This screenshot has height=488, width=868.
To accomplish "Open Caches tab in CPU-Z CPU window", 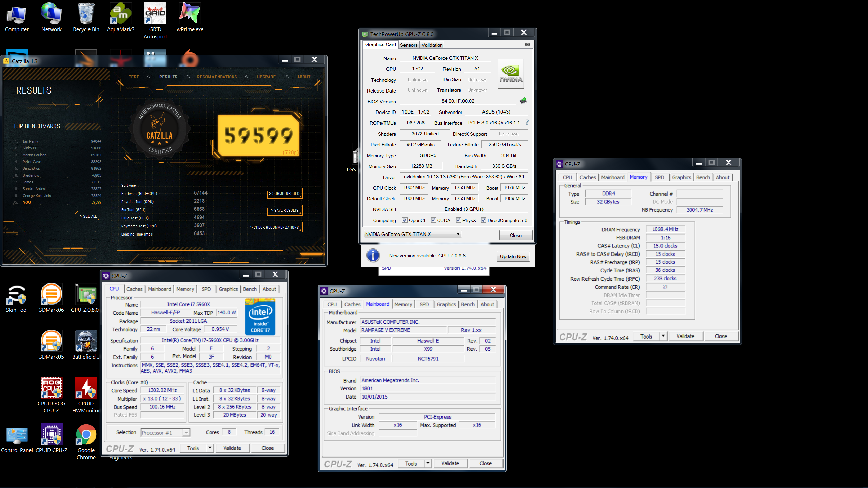I will 135,289.
